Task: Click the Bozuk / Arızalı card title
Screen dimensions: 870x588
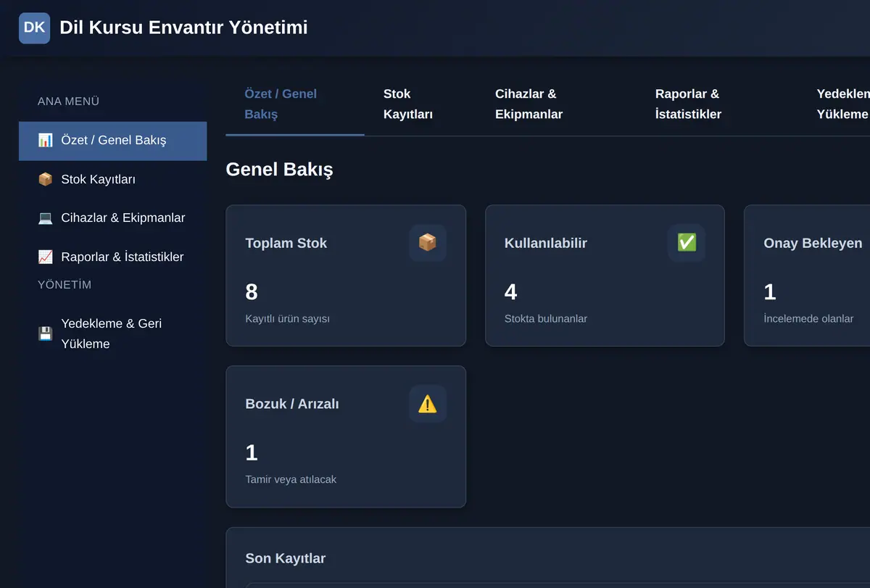Action: point(292,405)
